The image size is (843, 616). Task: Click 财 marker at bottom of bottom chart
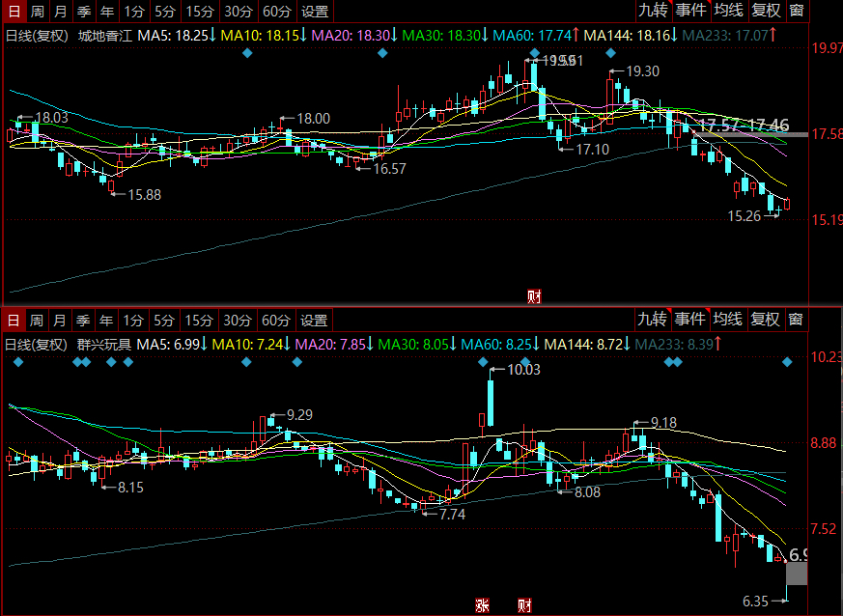524,605
